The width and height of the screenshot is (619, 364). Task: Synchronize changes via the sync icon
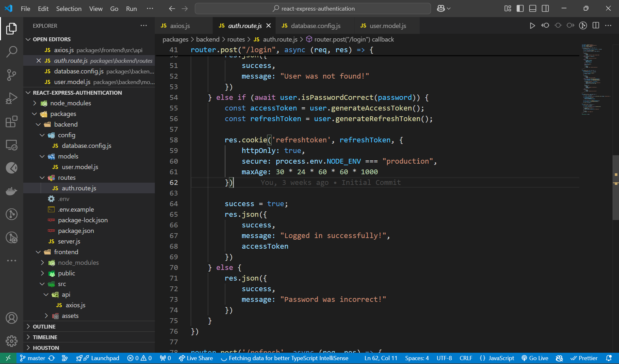52,358
